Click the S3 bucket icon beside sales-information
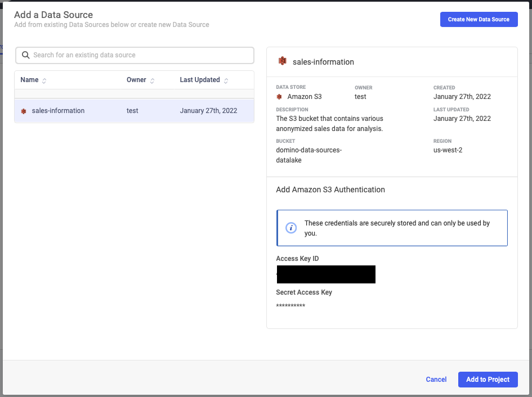Viewport: 532px width, 397px height. pyautogui.click(x=23, y=111)
